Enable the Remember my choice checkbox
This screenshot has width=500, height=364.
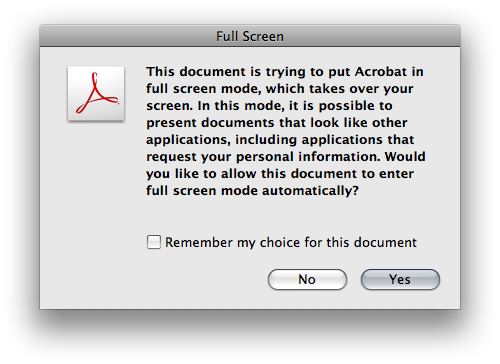click(154, 242)
